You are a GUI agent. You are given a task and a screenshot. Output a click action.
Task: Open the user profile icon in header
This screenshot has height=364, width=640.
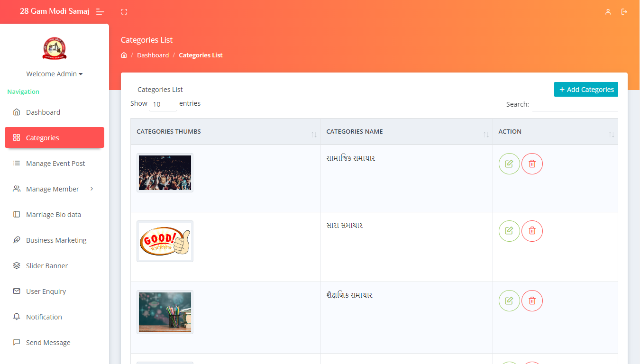click(608, 12)
